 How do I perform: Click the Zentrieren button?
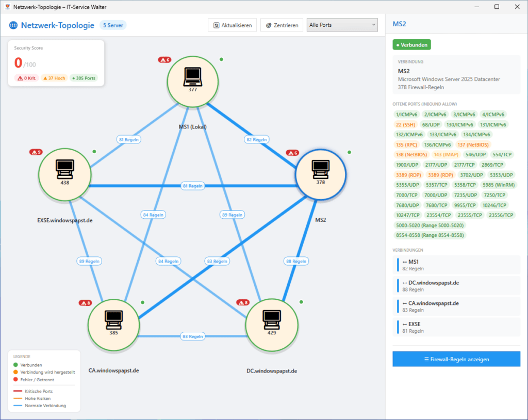(282, 25)
